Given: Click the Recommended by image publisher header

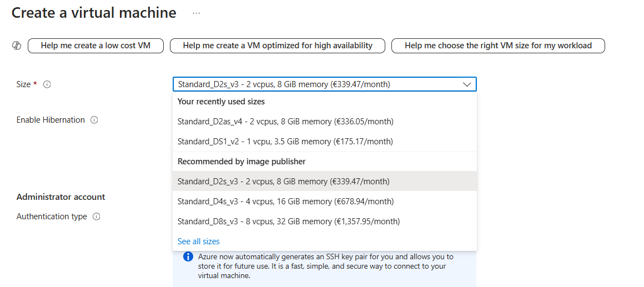Looking at the screenshot, I should [x=241, y=162].
